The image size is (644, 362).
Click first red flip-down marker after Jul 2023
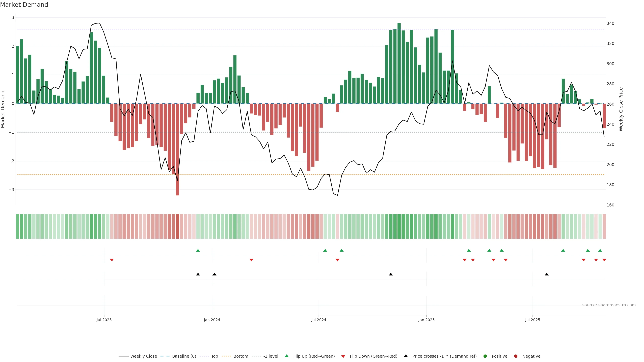tap(112, 260)
